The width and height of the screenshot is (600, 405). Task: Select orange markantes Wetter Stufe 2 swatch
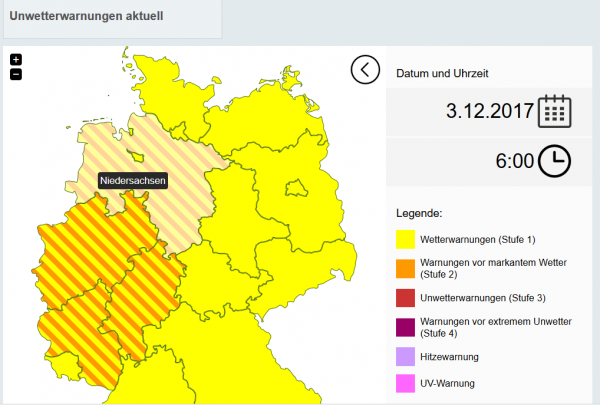pos(405,268)
